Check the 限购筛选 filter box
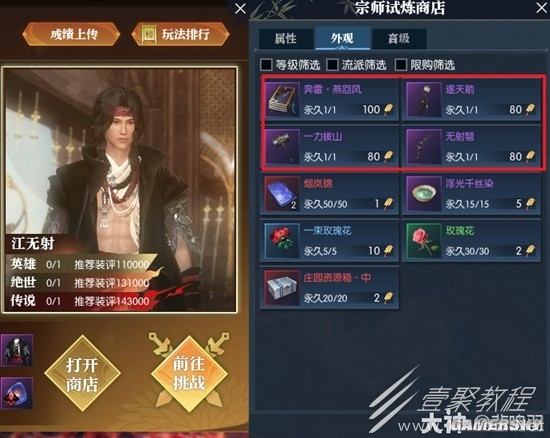Screen dimensions: 550x438 click(x=401, y=65)
